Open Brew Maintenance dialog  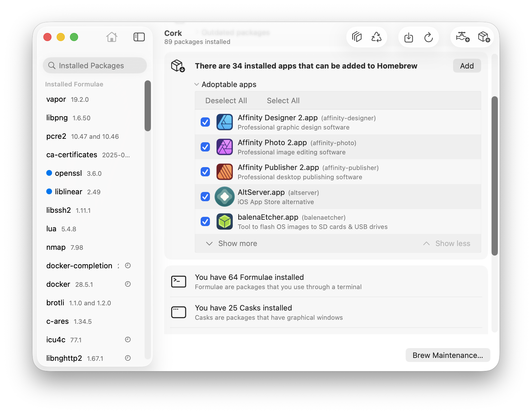pyautogui.click(x=448, y=355)
